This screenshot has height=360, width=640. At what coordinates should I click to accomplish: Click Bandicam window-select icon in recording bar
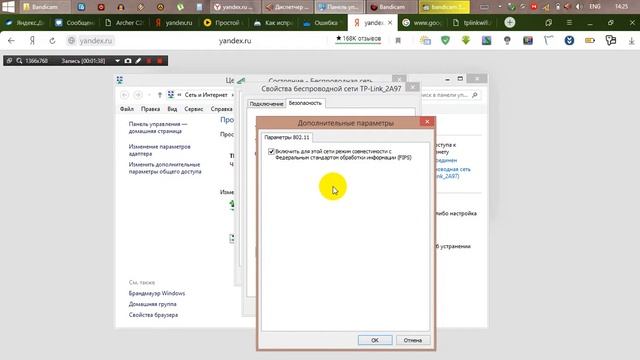(9, 61)
